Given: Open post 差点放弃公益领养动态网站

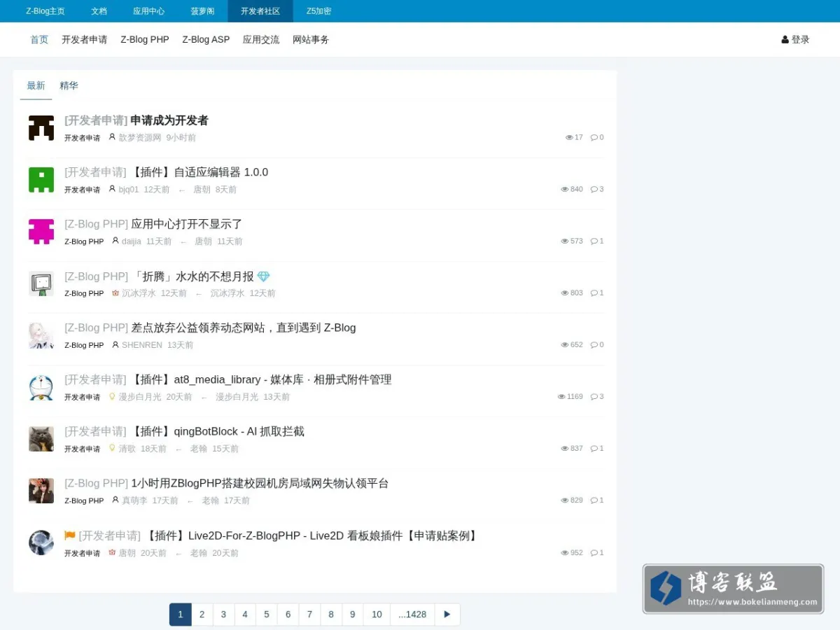Looking at the screenshot, I should (244, 328).
